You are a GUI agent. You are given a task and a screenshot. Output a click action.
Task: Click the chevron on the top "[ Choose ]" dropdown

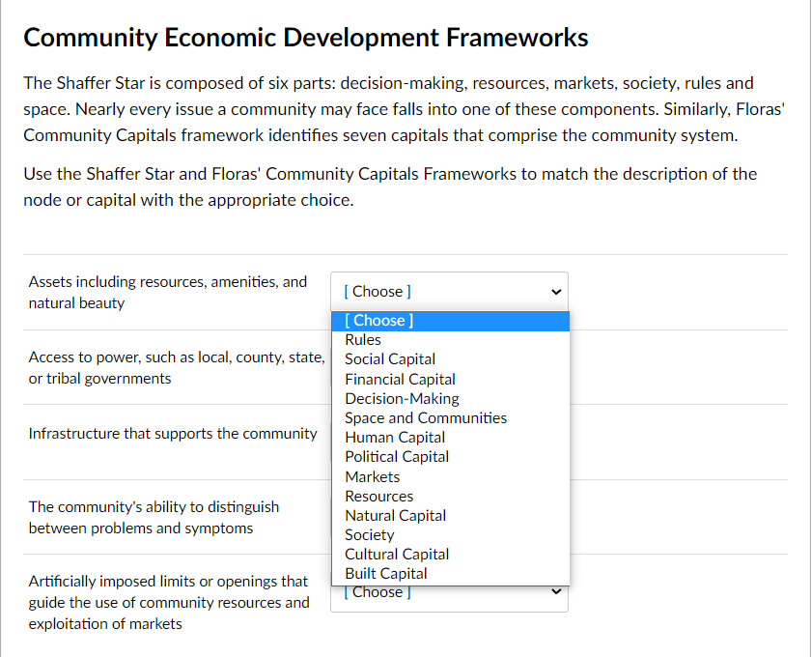click(556, 291)
